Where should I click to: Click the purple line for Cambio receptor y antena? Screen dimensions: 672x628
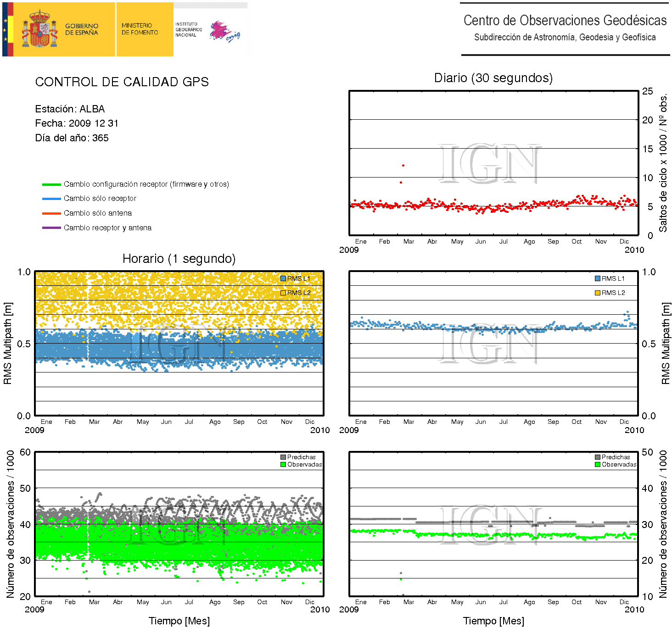pos(51,228)
